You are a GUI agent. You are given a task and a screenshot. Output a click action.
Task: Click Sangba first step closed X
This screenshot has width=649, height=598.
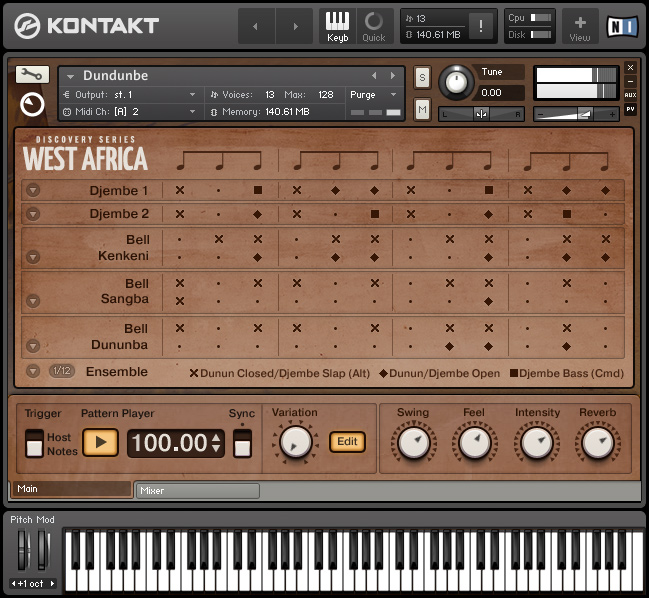point(180,301)
